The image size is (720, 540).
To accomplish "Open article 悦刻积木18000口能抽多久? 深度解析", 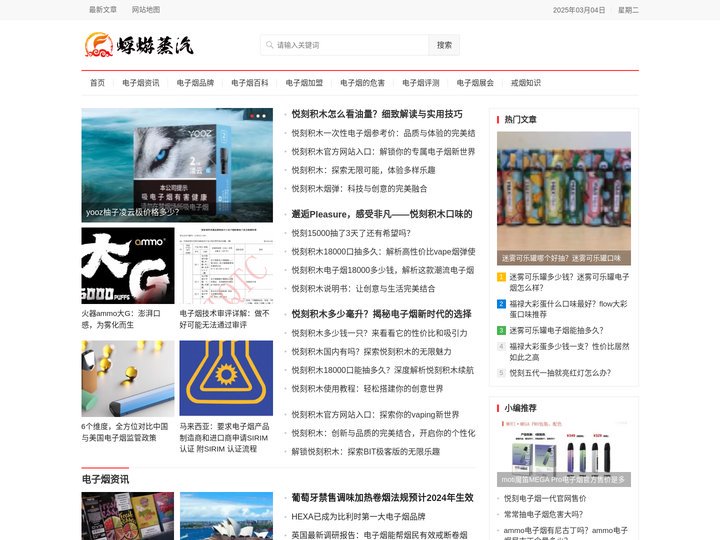I will (382, 370).
